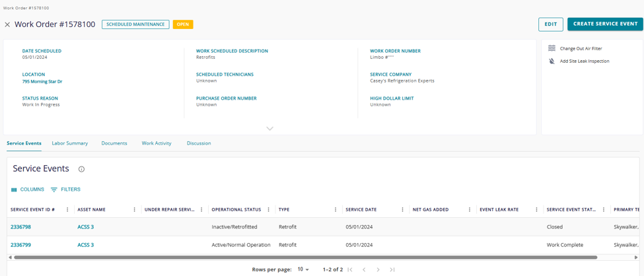Open Service Date column menu
This screenshot has height=276, width=644.
[x=402, y=209]
